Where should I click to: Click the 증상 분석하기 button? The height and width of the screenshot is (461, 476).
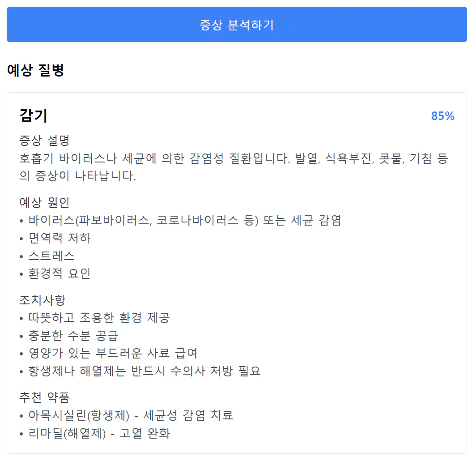pos(238,25)
